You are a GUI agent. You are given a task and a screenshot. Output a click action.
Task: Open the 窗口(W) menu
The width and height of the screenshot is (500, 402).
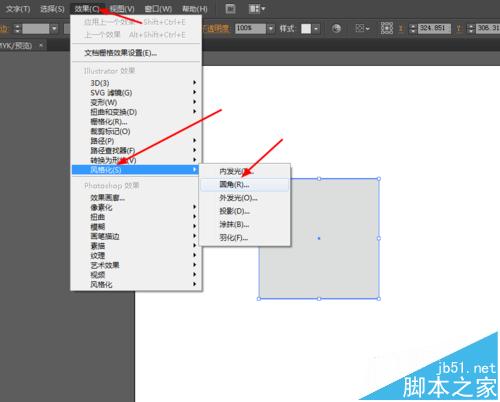point(158,9)
